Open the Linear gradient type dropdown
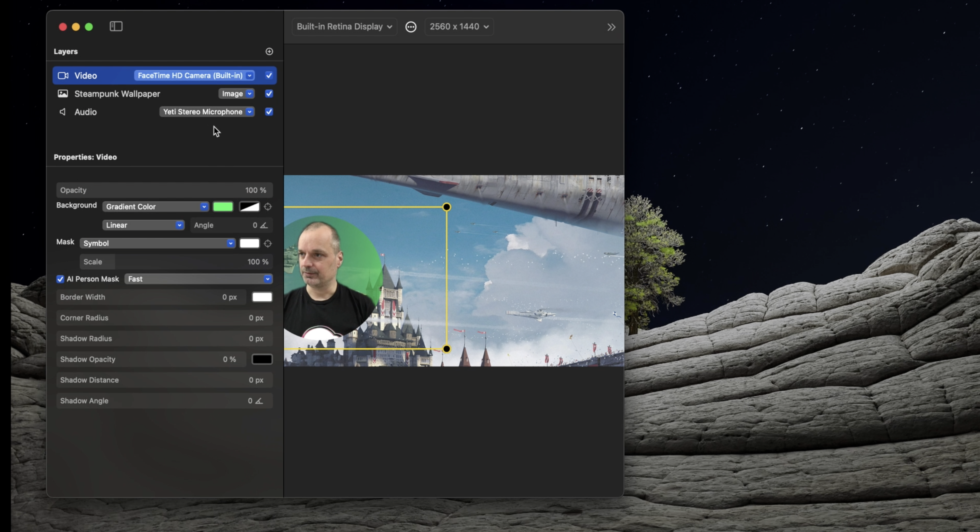The height and width of the screenshot is (532, 980). click(x=143, y=225)
